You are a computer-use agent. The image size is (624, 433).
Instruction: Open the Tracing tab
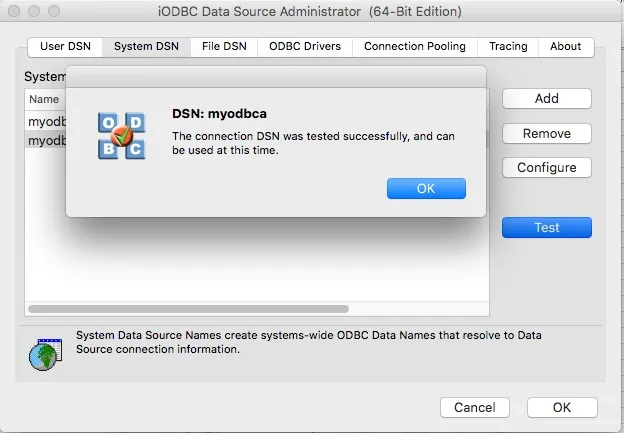(508, 46)
